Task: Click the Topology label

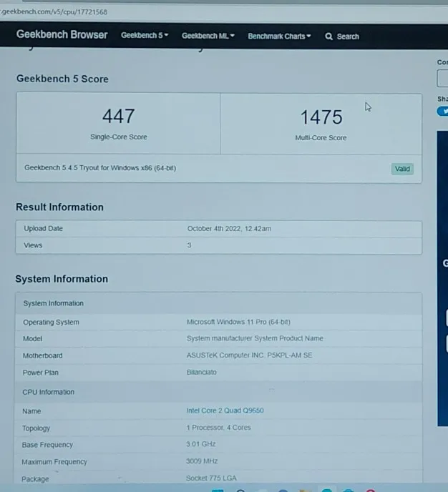Action: pyautogui.click(x=36, y=428)
